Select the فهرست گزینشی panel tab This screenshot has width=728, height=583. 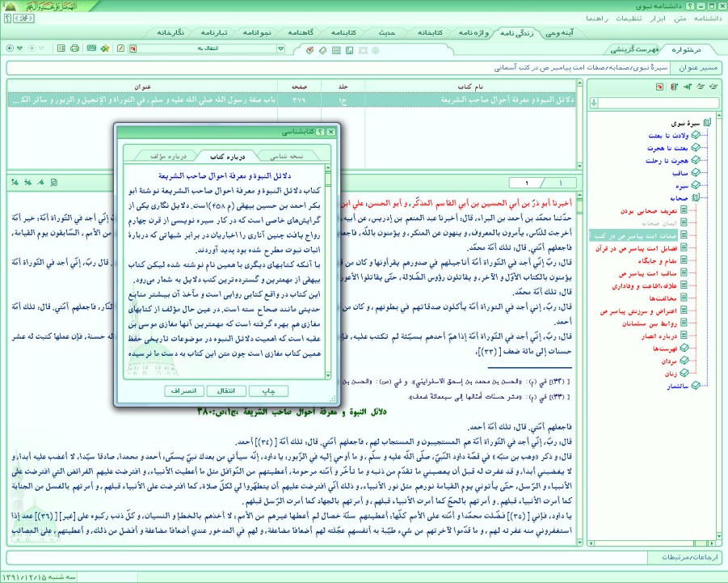[x=634, y=49]
